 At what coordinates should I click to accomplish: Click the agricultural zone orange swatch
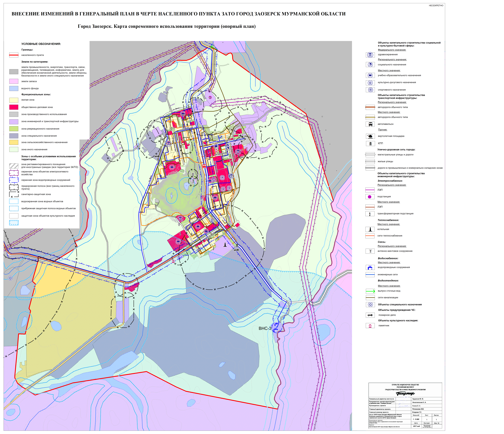pos(14,142)
